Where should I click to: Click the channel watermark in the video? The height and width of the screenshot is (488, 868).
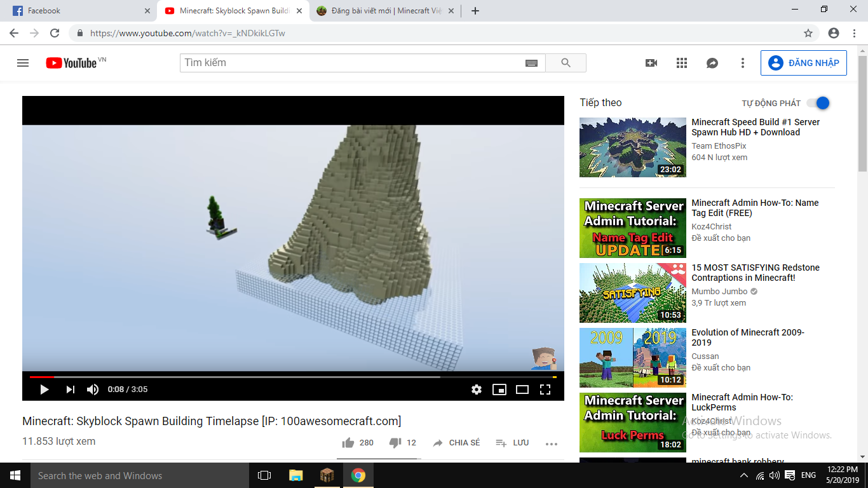[544, 358]
